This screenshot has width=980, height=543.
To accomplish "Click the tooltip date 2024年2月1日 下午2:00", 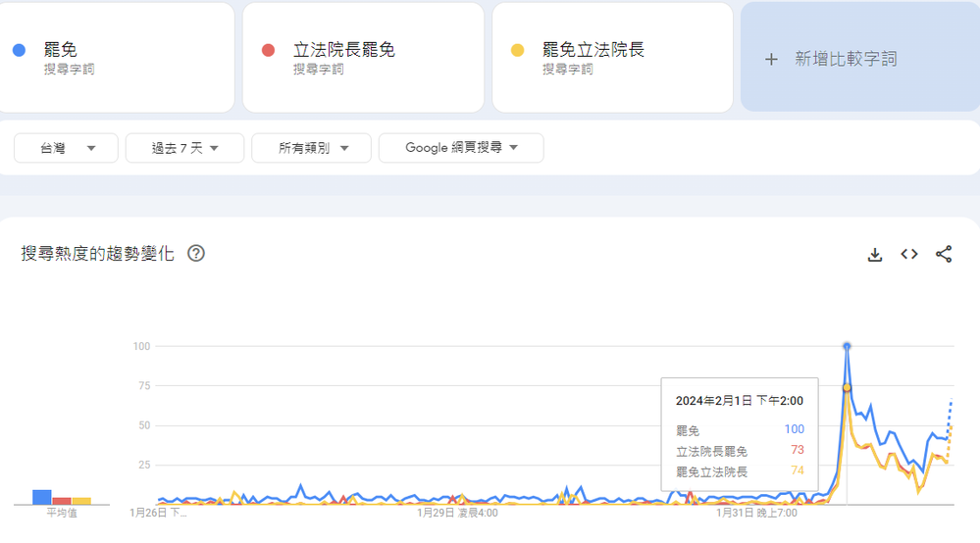I will pos(740,401).
